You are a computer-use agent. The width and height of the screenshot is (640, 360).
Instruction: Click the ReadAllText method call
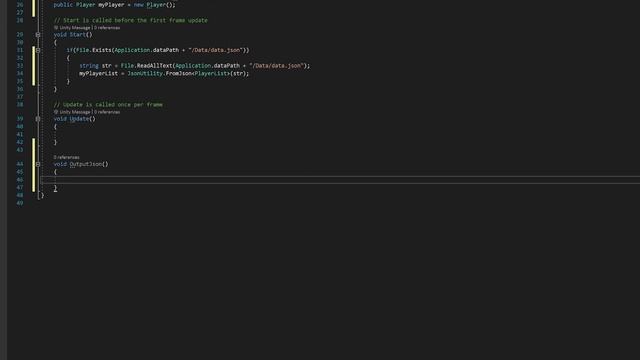pos(154,66)
